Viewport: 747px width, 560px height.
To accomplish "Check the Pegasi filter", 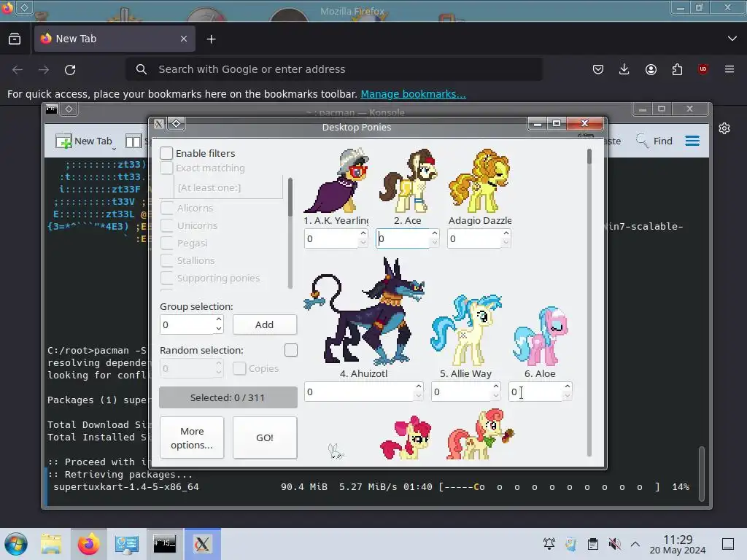I will [x=167, y=243].
